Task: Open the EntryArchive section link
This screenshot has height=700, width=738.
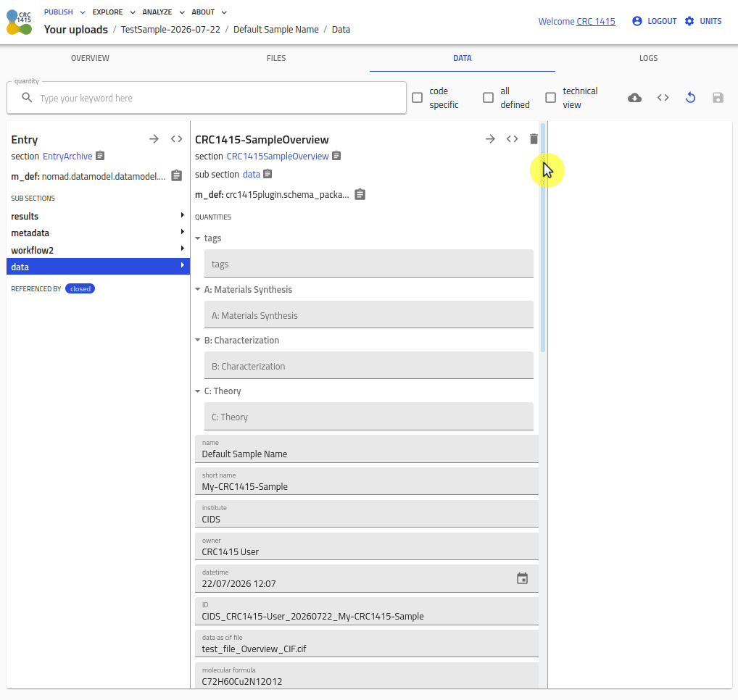Action: [x=67, y=157]
